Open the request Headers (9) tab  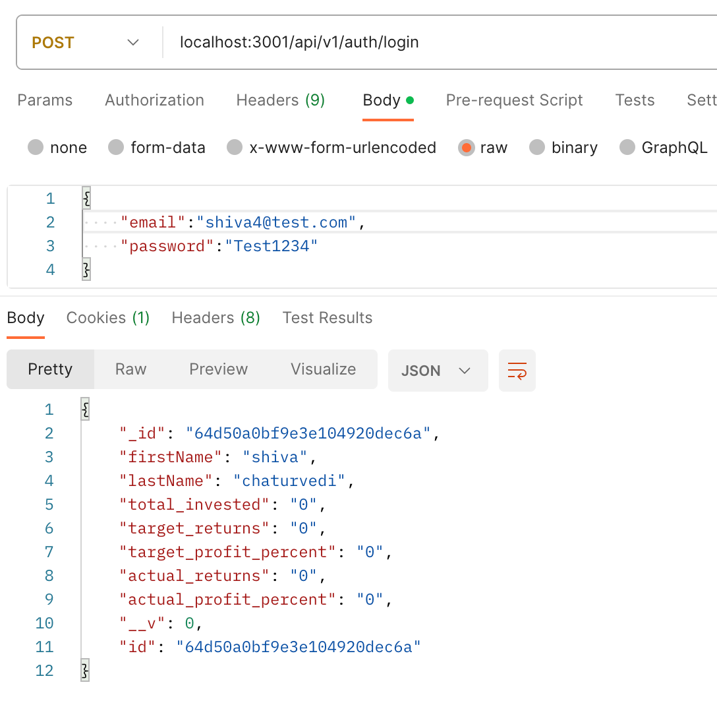tap(280, 100)
